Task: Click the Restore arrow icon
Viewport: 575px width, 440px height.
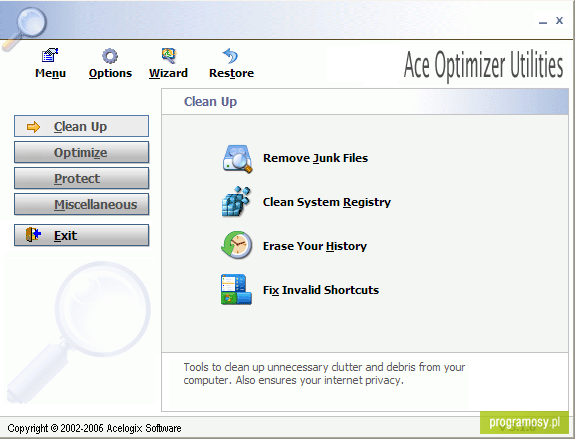Action: 231,56
